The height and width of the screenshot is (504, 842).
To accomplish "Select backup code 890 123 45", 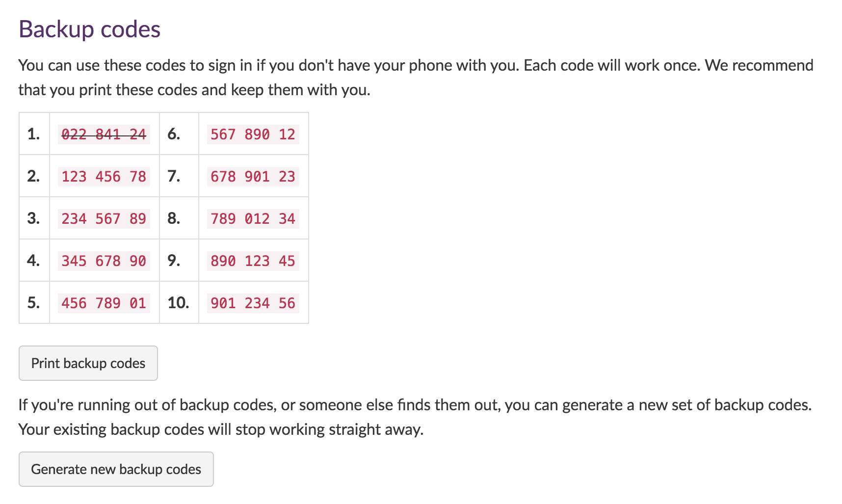I will (x=253, y=261).
